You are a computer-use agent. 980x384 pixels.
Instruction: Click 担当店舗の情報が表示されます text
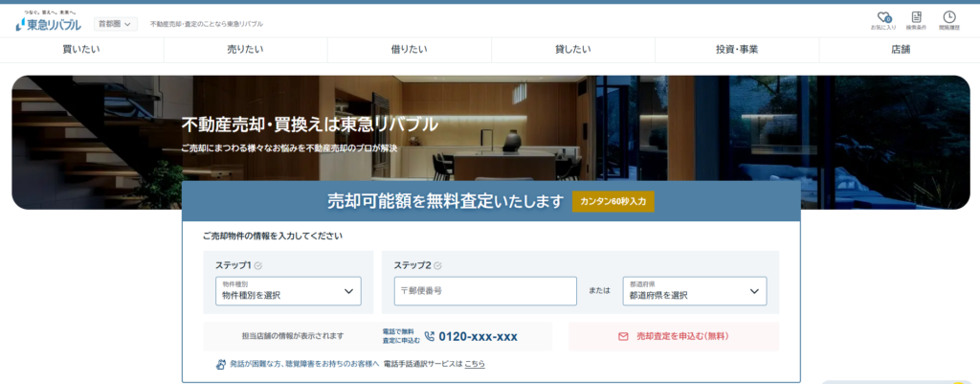293,336
